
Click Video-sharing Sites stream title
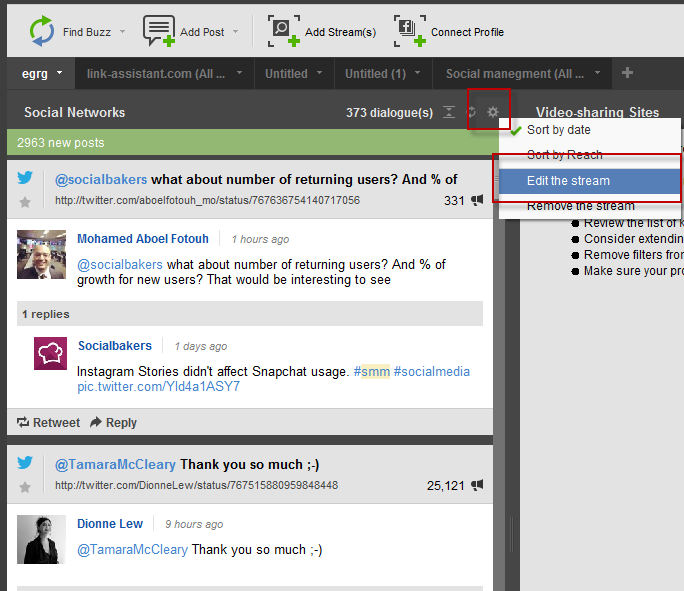[597, 112]
